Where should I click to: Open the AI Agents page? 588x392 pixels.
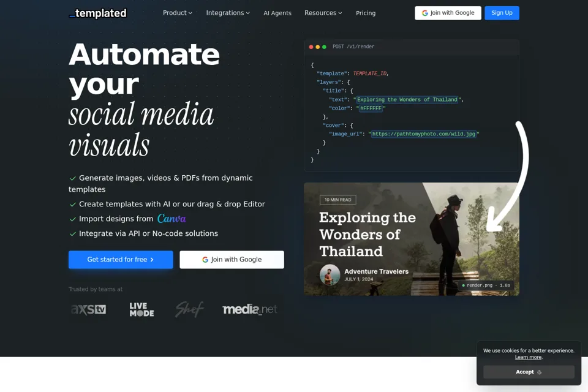coord(277,13)
